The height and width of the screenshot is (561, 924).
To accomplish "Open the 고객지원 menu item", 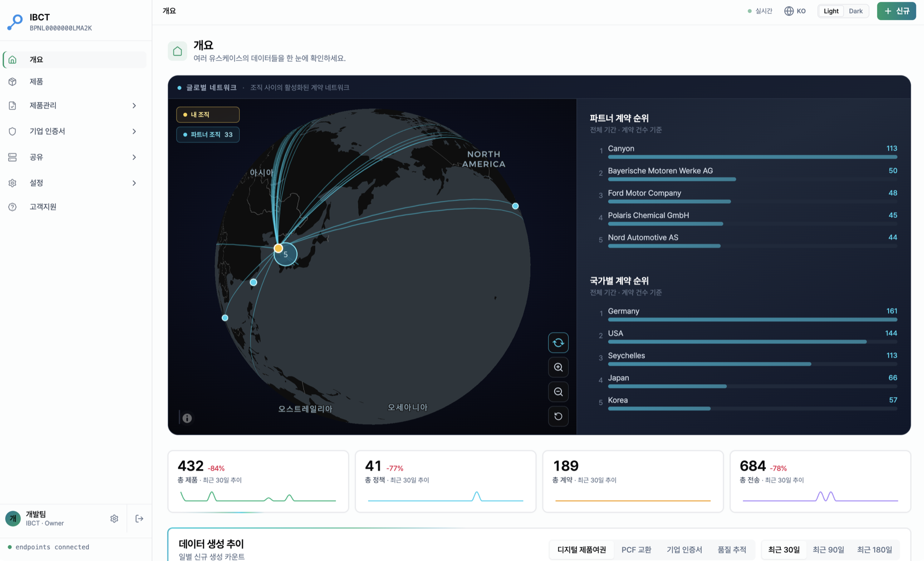I will click(x=75, y=207).
